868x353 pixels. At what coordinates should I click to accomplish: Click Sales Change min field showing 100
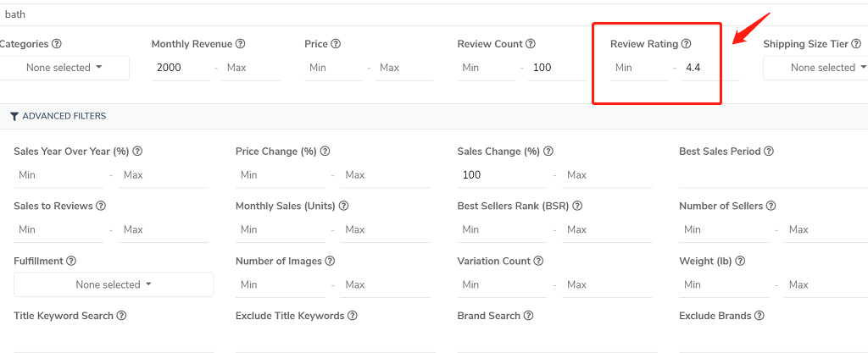tap(502, 175)
